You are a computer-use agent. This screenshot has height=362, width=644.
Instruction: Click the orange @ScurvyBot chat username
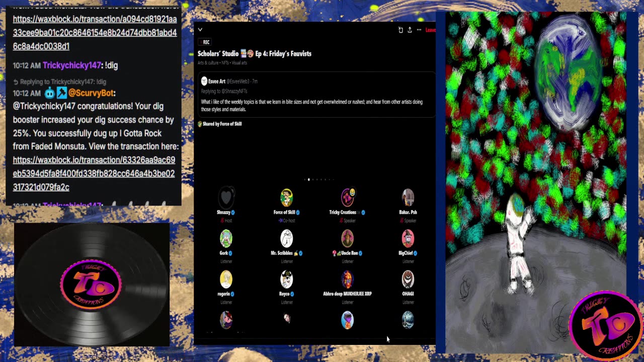click(91, 93)
